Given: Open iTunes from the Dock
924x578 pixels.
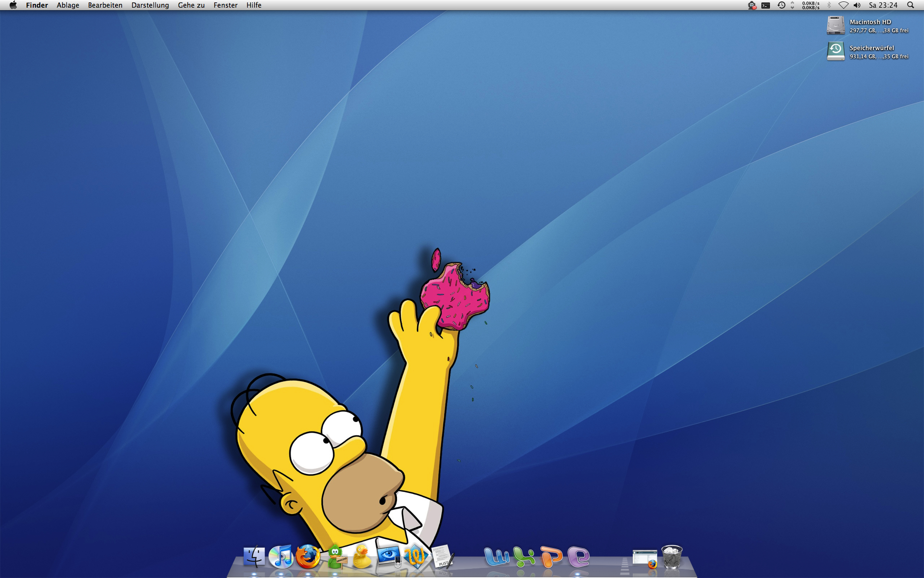Looking at the screenshot, I should 281,557.
